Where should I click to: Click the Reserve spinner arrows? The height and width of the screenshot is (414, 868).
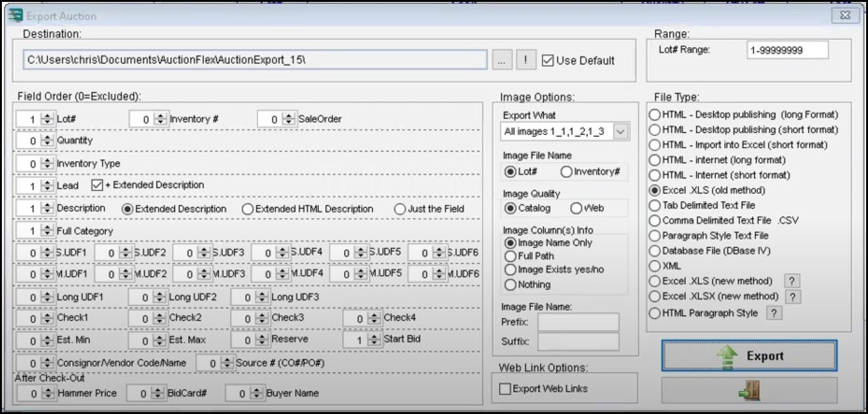click(263, 340)
